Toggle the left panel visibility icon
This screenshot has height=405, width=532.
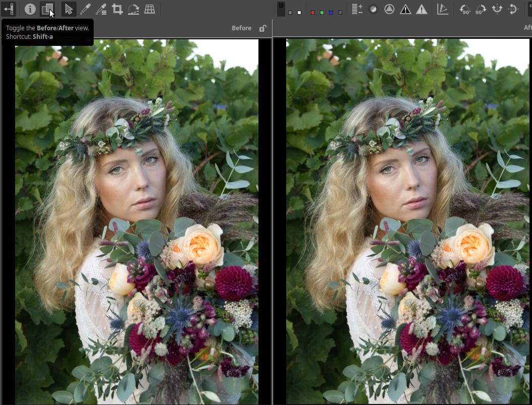pyautogui.click(x=9, y=9)
